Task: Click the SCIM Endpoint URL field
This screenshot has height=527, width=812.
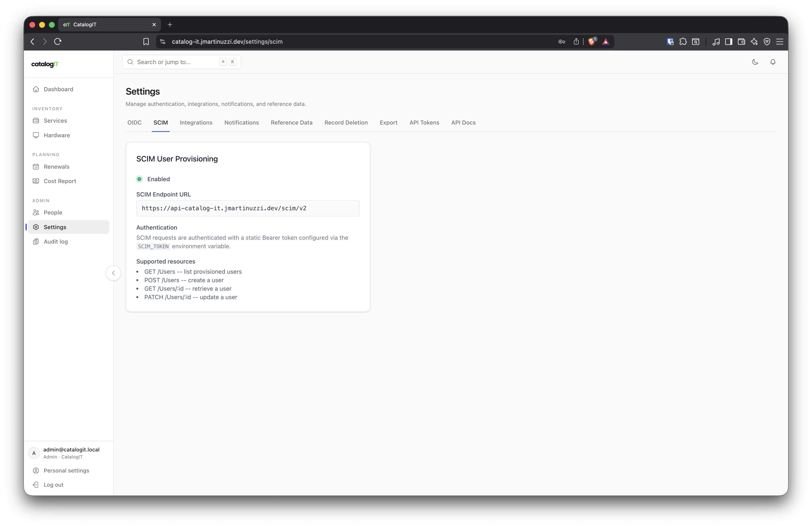Action: (248, 208)
